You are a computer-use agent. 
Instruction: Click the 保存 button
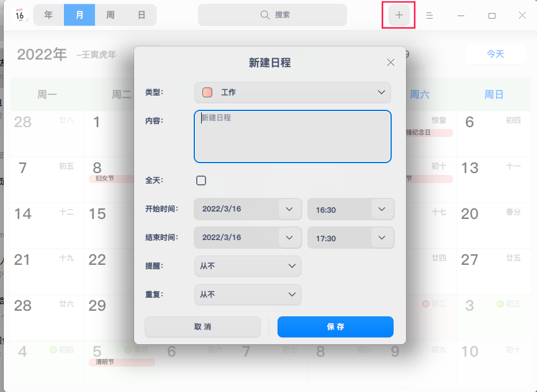335,327
